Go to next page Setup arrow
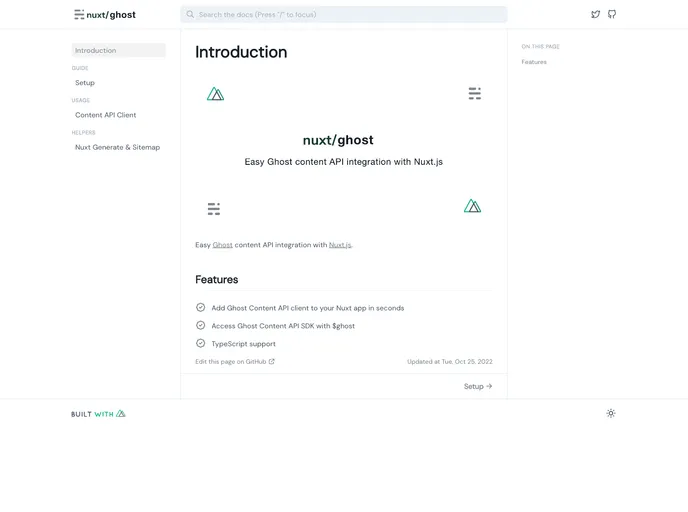The height and width of the screenshot is (512, 688). point(478,386)
